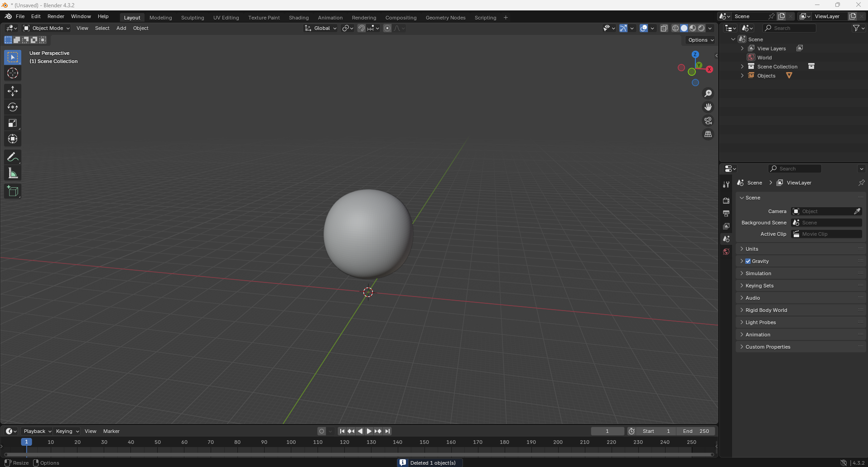The width and height of the screenshot is (868, 467).
Task: Select the Annotate tool
Action: (12, 157)
